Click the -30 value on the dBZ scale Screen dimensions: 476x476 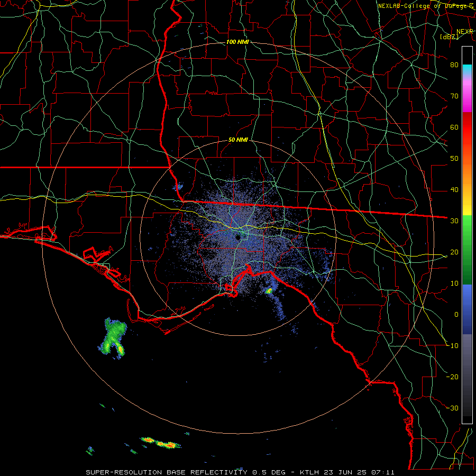pos(453,408)
